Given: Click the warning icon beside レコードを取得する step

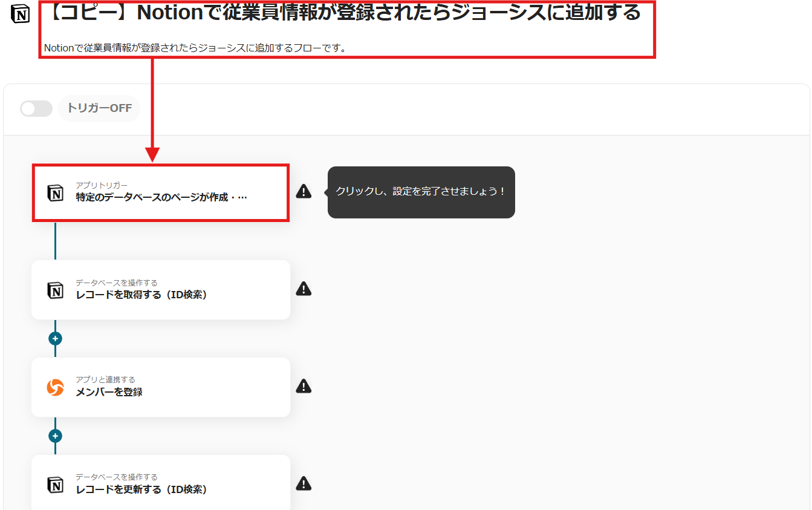Looking at the screenshot, I should click(x=304, y=289).
